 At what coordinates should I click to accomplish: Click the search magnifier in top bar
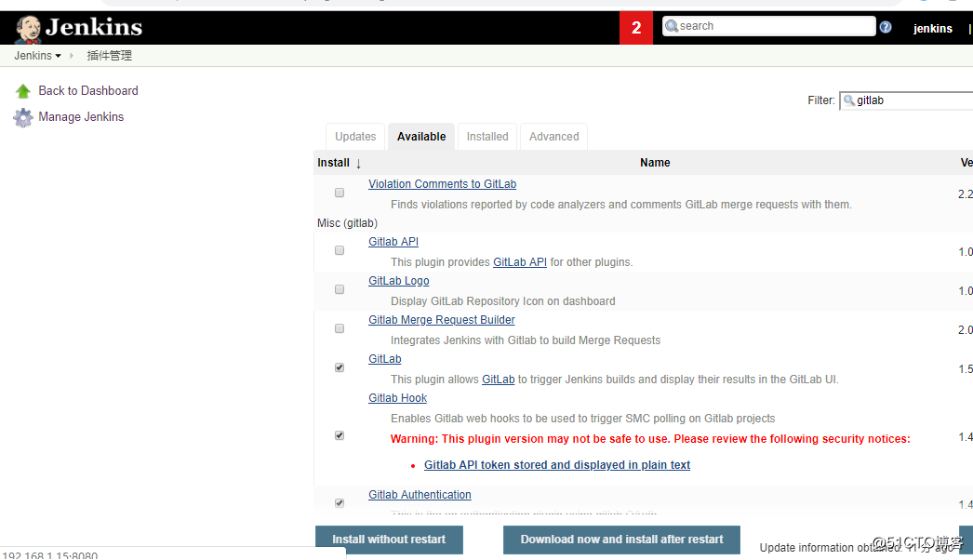point(673,25)
